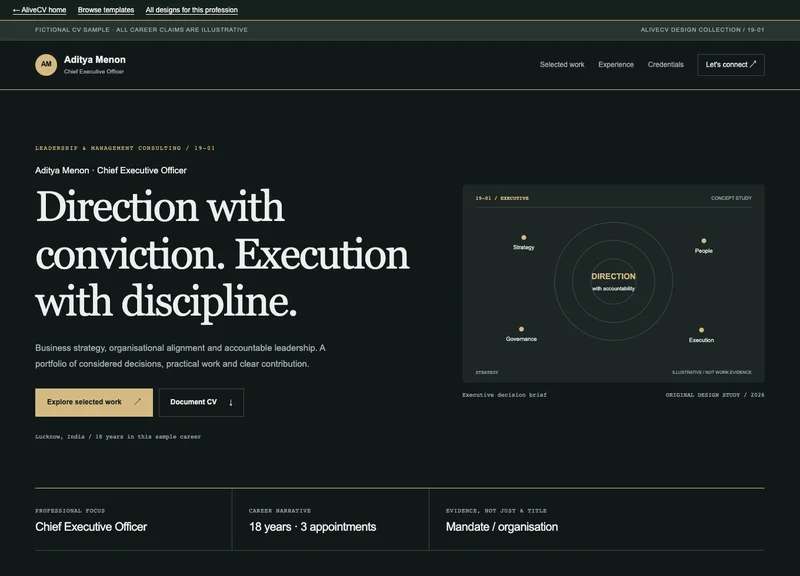Navigate to Selected work section
Viewport: 800px width, 576px height.
click(562, 65)
